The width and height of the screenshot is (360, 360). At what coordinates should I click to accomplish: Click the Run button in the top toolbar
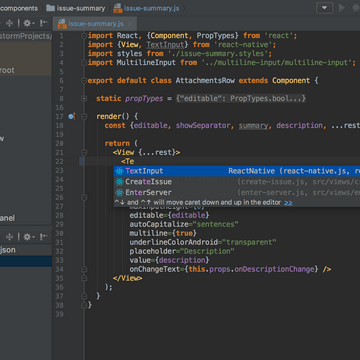342,8
